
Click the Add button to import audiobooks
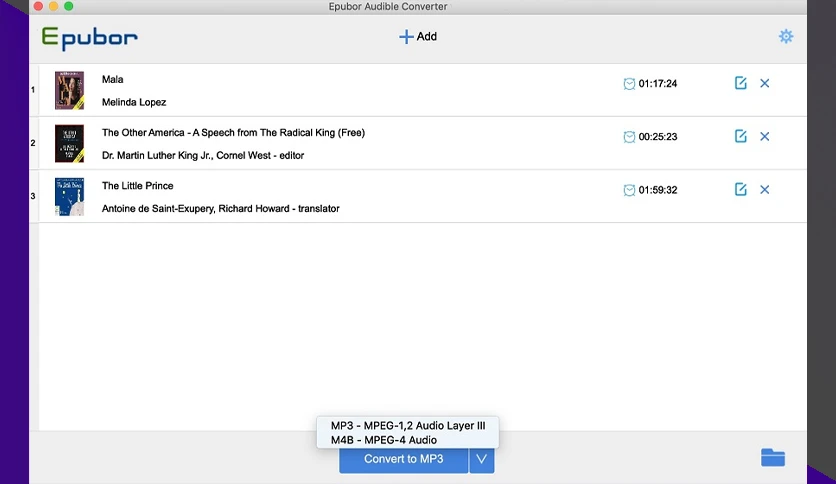click(418, 36)
